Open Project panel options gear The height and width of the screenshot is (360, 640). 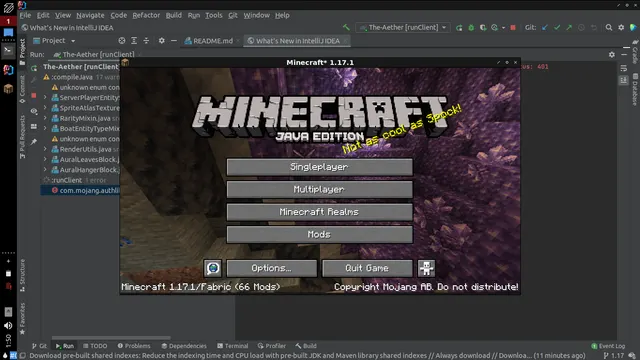162,40
